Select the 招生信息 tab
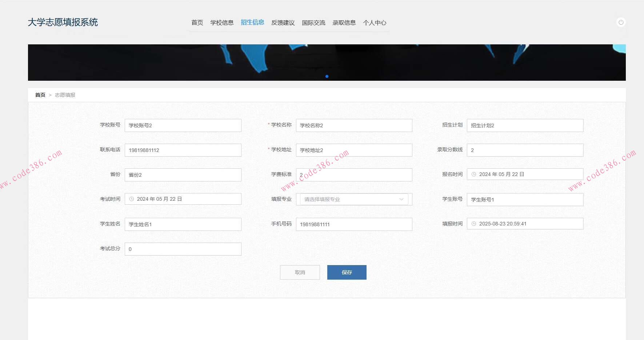644x340 pixels. point(252,22)
